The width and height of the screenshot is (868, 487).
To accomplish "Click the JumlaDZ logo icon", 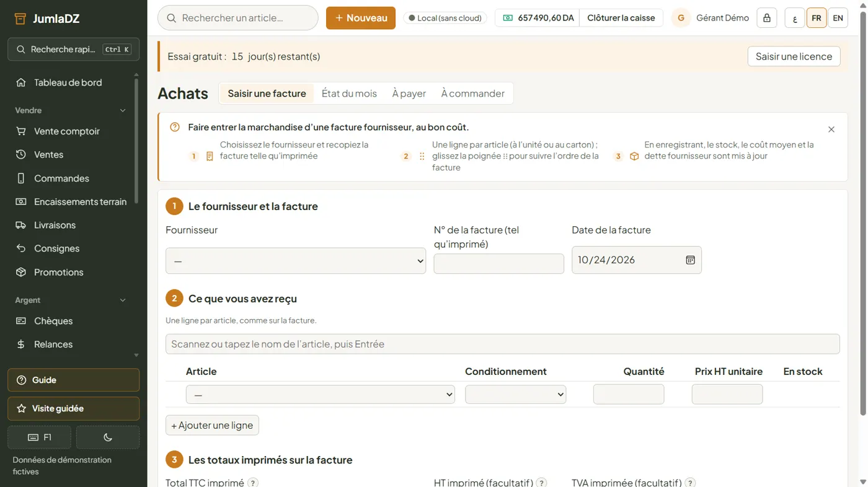I will pyautogui.click(x=20, y=19).
